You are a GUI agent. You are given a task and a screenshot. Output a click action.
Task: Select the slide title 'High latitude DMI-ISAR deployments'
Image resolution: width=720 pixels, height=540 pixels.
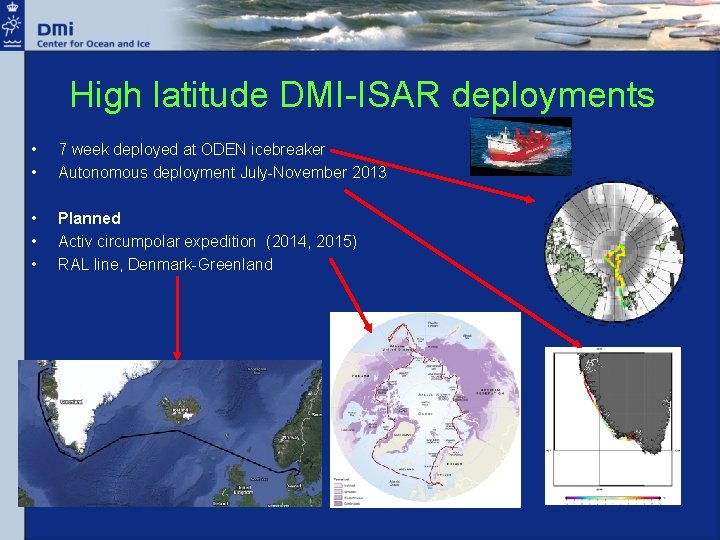coord(362,95)
